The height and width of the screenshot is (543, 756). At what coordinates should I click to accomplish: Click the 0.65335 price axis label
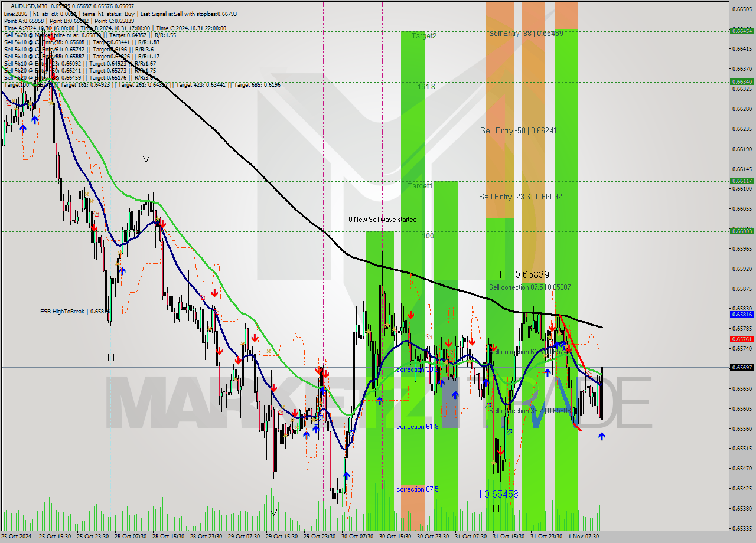pos(742,528)
